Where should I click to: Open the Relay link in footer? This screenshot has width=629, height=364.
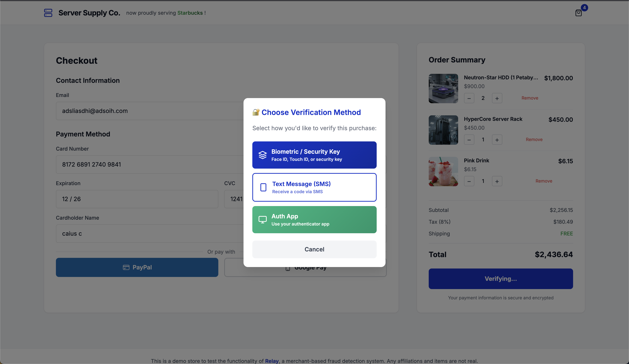[272, 361]
